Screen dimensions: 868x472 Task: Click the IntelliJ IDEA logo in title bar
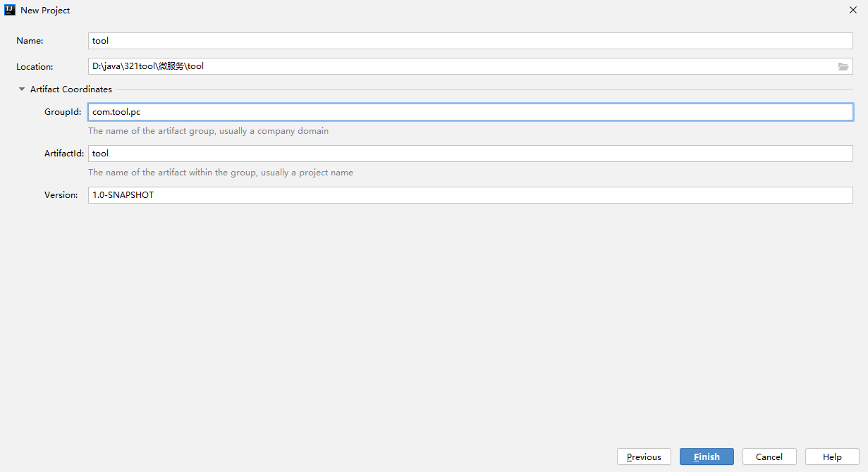tap(10, 10)
